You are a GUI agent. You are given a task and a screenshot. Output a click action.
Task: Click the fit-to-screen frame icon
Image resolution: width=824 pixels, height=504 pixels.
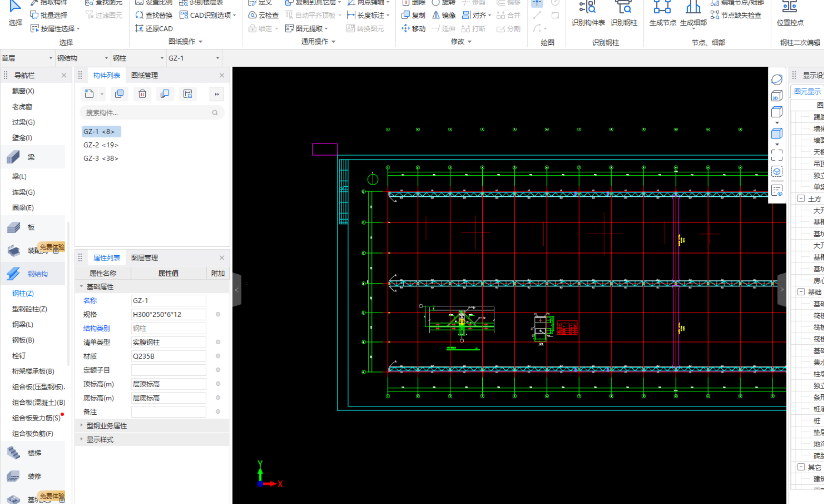(x=777, y=155)
